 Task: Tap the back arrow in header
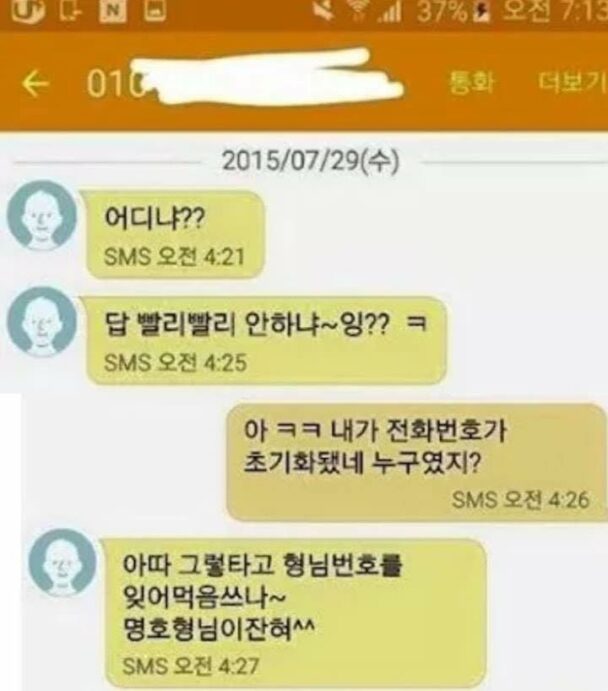(35, 83)
